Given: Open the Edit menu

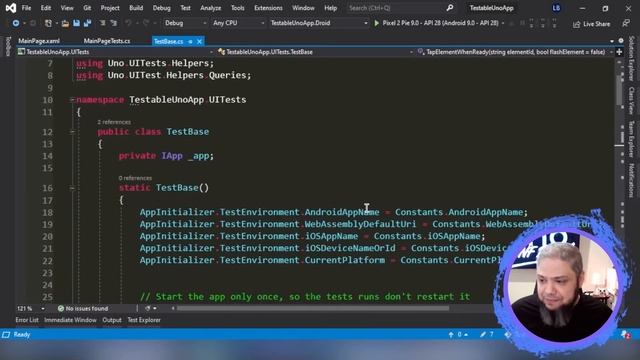Looking at the screenshot, I should [x=46, y=8].
